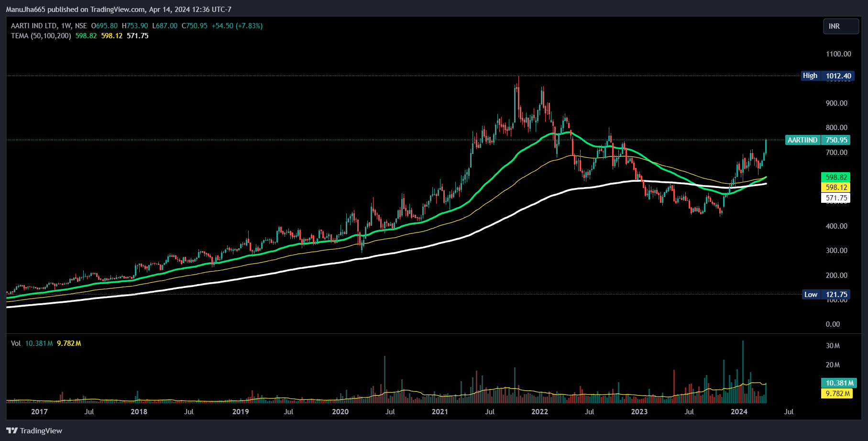Click the High 1012.40 price label
This screenshot has width=868, height=441.
828,76
